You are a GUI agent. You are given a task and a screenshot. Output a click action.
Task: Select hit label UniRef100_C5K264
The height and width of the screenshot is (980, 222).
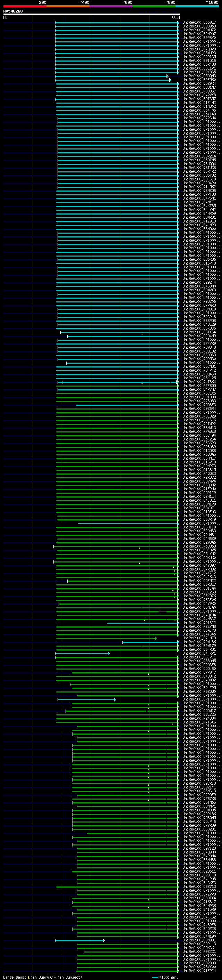(199, 439)
